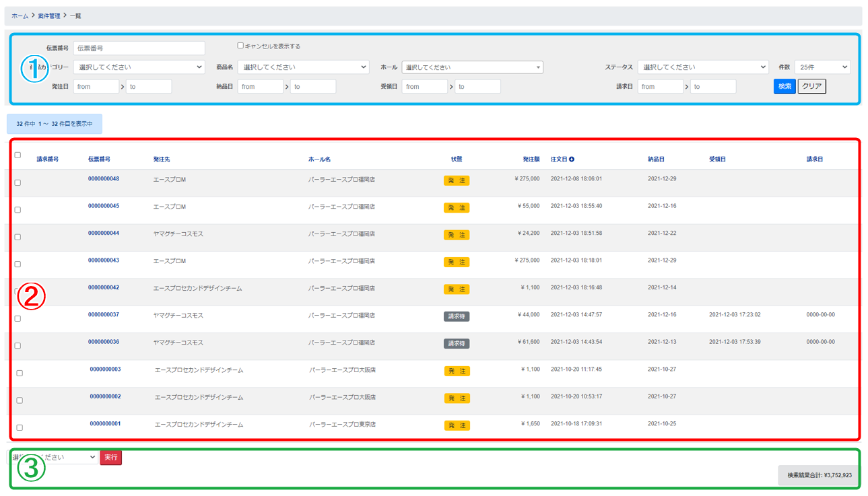Click the 請求待 status badge for order 0000000037
Viewport: 868px width, 496px height.
[x=456, y=316]
